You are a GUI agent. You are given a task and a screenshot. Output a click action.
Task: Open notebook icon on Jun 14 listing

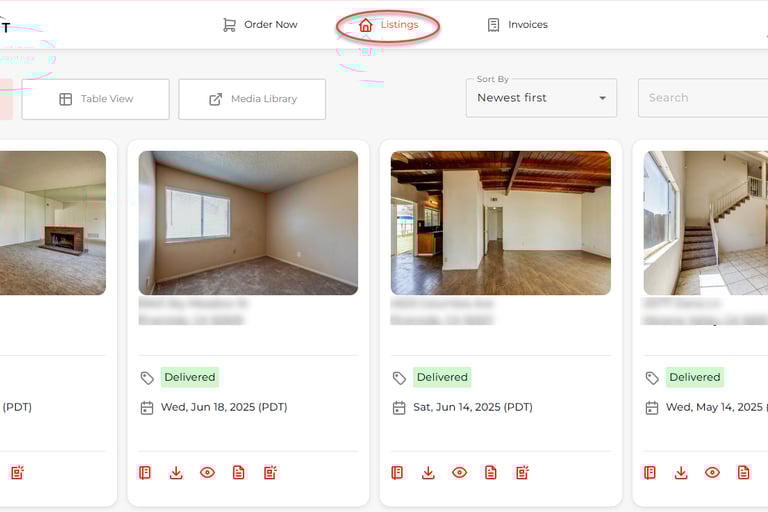[397, 472]
